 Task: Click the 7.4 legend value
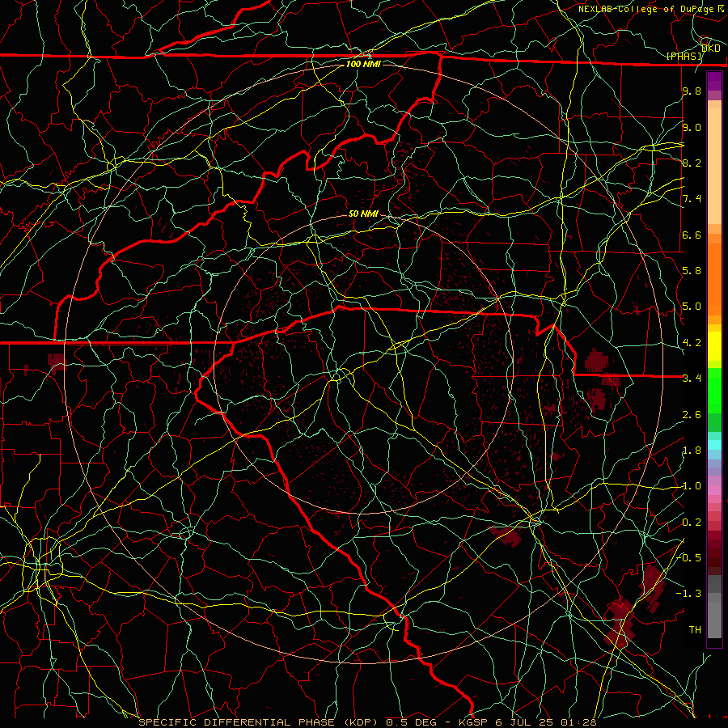tap(692, 199)
